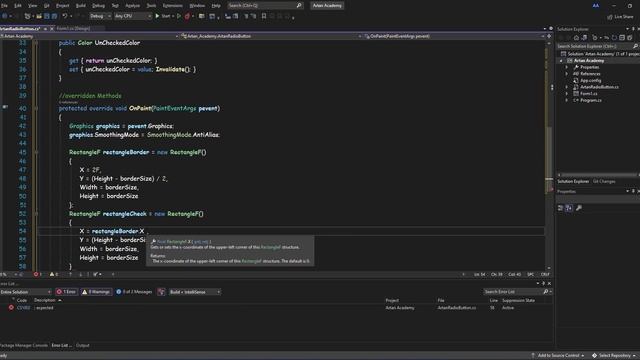The image size is (640, 360).
Task: Open the Debug configuration dropdown
Action: [x=100, y=16]
